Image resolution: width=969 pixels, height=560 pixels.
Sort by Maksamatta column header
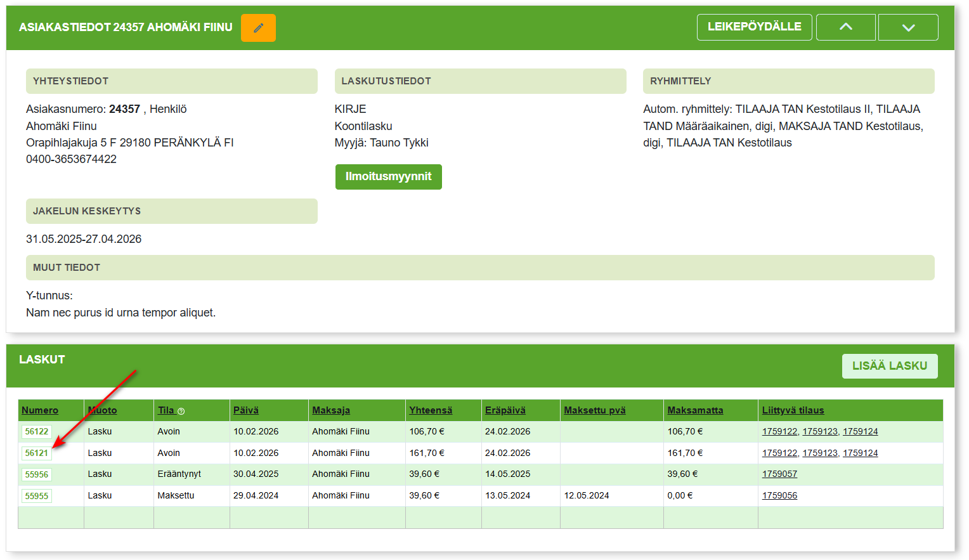point(695,410)
